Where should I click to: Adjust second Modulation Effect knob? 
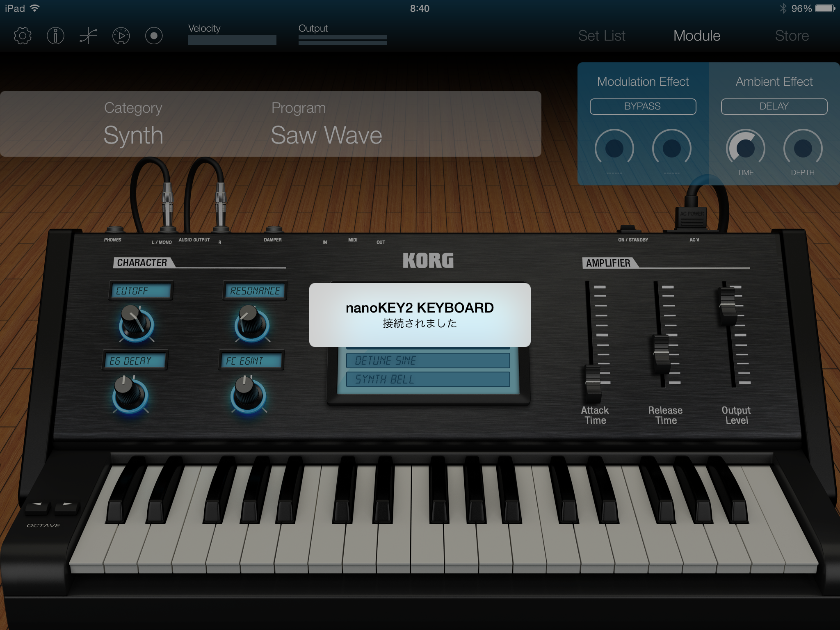[672, 148]
